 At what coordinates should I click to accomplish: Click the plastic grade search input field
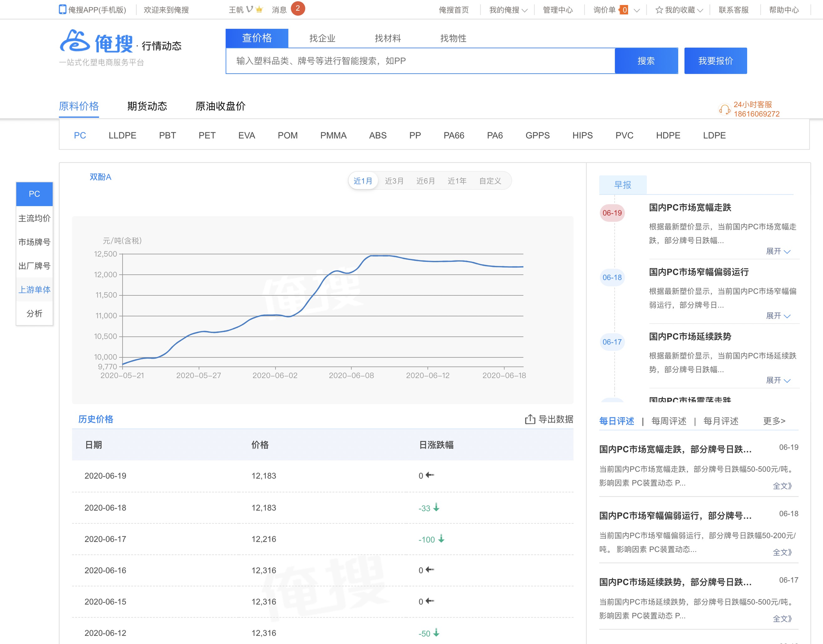[x=420, y=61]
